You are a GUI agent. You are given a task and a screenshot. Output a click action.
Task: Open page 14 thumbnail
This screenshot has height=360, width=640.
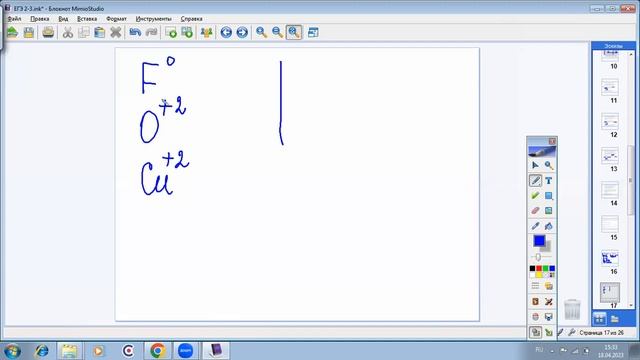tap(611, 190)
